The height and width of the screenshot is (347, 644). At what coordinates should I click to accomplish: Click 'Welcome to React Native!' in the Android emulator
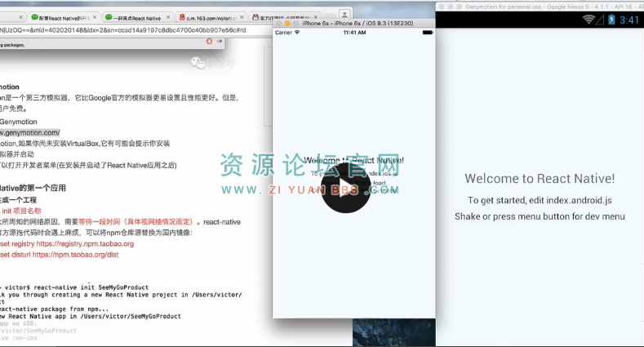(x=540, y=179)
